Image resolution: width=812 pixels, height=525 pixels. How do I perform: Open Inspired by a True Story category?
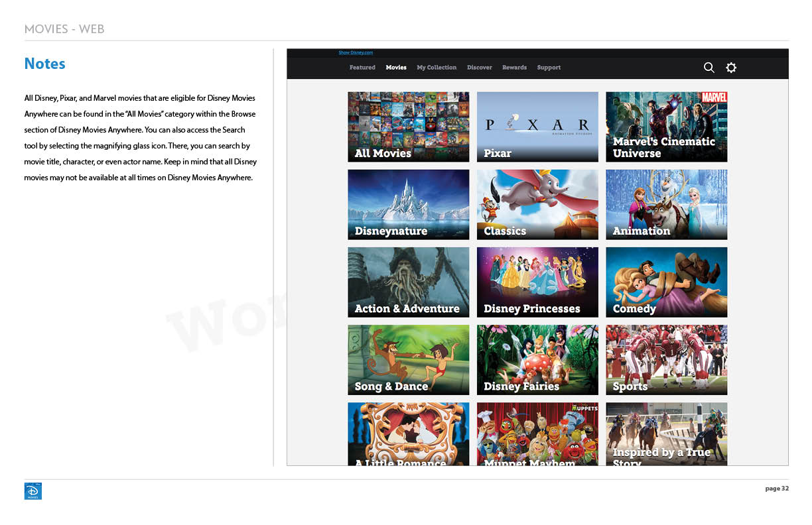tap(667, 434)
